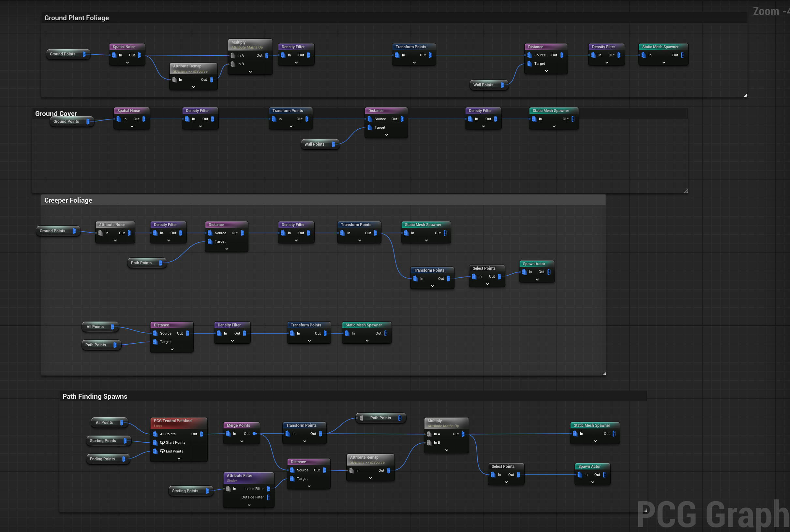Screen dimensions: 790x532
Task: Click the Spawn Actor Out pin in Creeper Foliage
Action: 549,272
